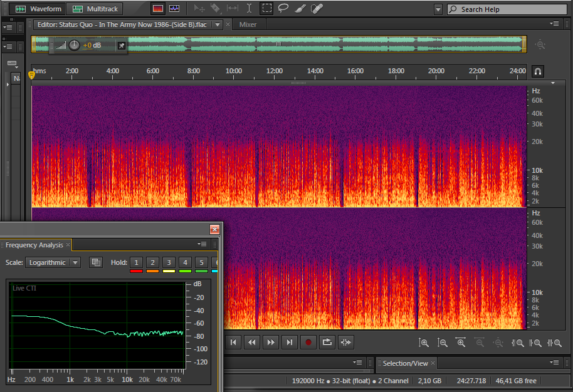Screen dimensions: 573x392
Task: Click Zoom In Amplitude icon
Action: tap(424, 343)
